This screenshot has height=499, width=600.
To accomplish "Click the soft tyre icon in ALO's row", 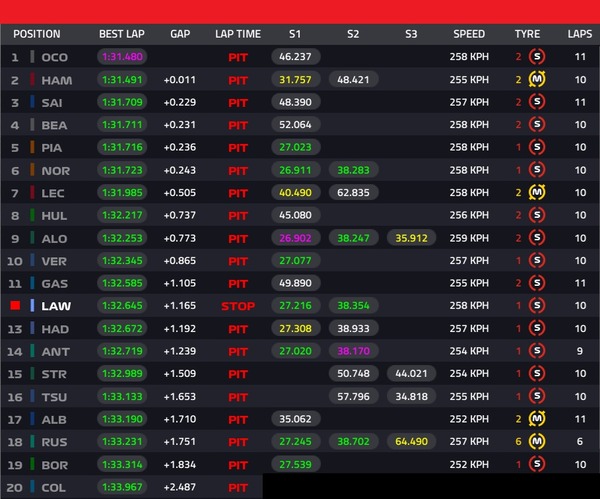I will pyautogui.click(x=537, y=238).
